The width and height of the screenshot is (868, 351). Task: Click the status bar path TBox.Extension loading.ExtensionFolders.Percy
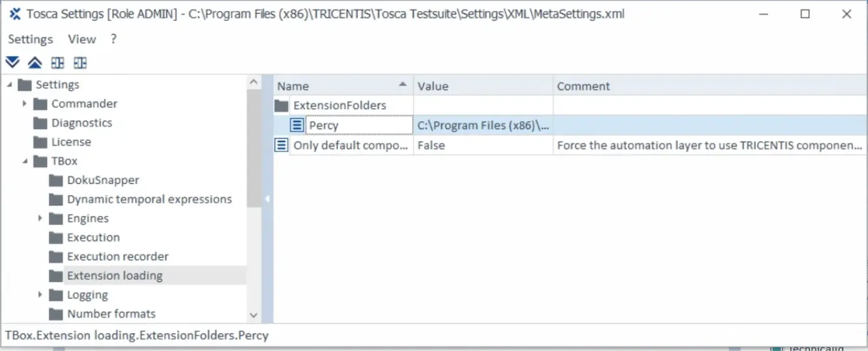tap(137, 335)
